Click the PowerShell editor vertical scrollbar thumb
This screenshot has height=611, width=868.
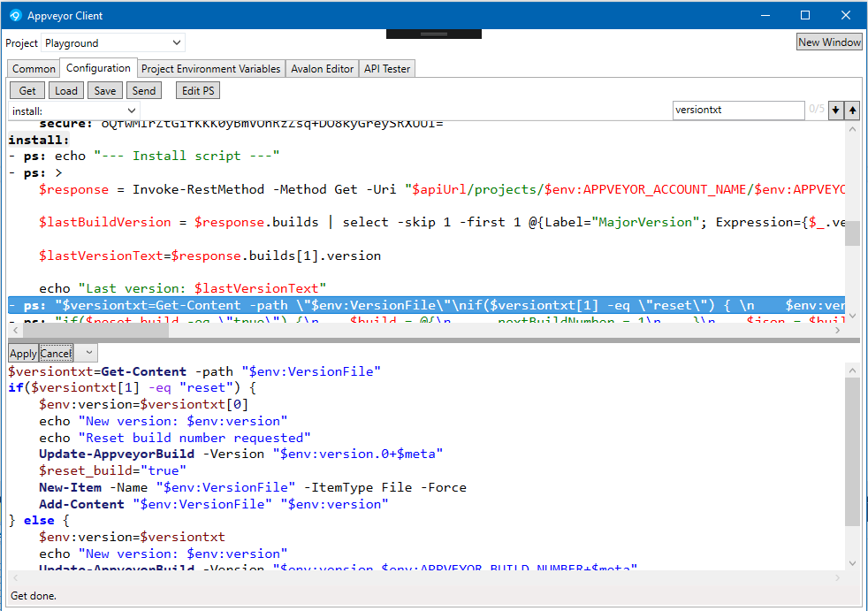click(852, 451)
